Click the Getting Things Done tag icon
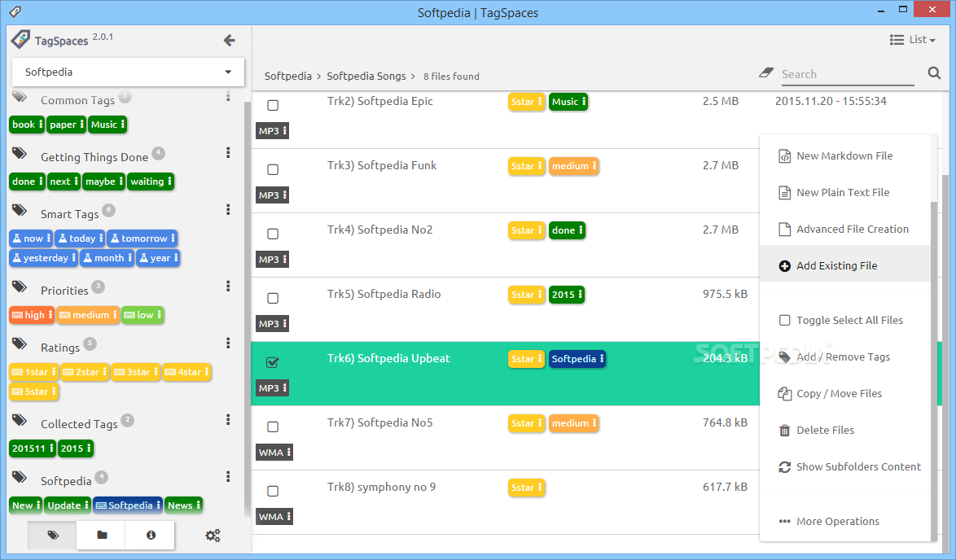The image size is (956, 560). click(x=20, y=153)
